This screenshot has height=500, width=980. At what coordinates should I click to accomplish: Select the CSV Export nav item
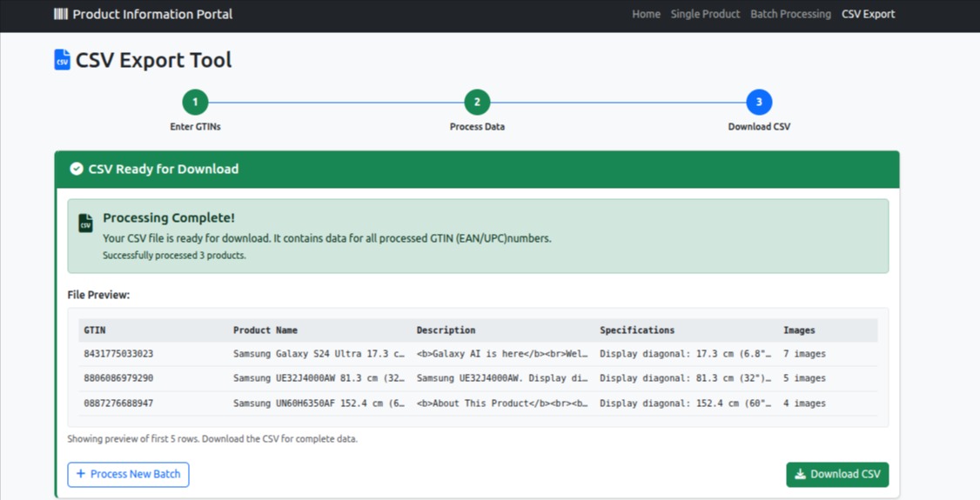(x=868, y=14)
